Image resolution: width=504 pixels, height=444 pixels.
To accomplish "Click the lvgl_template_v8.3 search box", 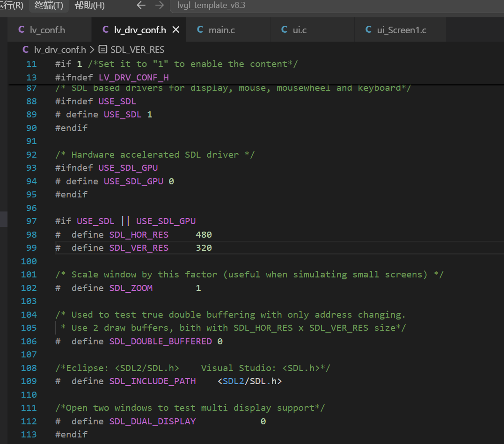I will click(337, 6).
